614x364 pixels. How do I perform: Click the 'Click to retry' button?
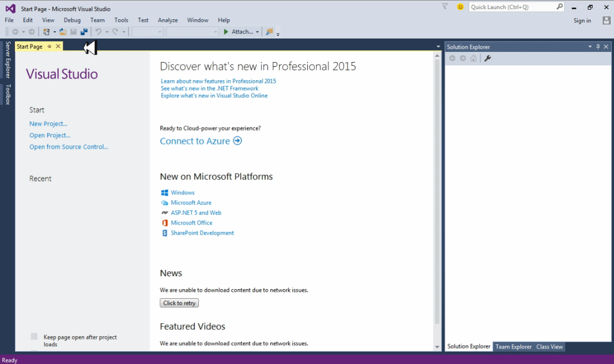(x=179, y=303)
